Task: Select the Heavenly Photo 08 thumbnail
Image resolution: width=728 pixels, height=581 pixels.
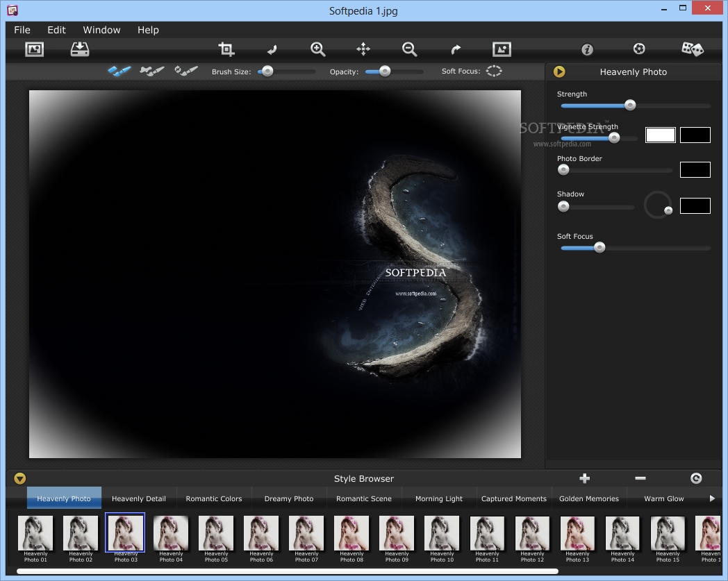Action: tap(351, 533)
